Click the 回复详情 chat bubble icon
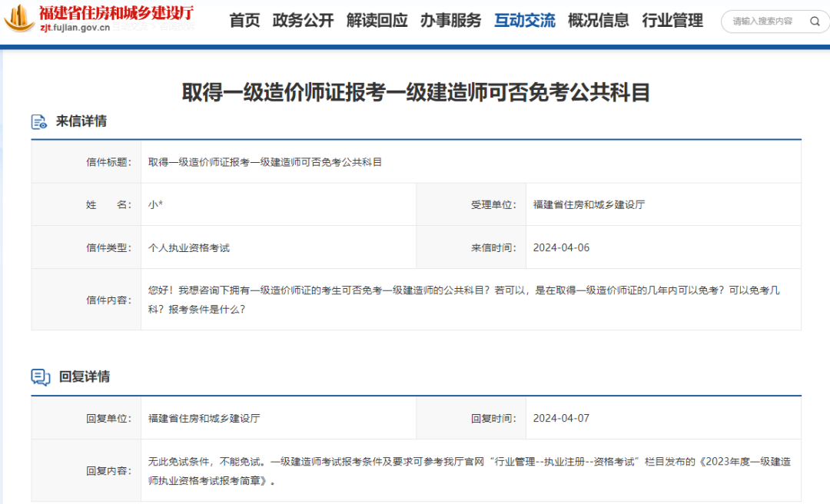The width and height of the screenshot is (830, 504). click(x=40, y=377)
